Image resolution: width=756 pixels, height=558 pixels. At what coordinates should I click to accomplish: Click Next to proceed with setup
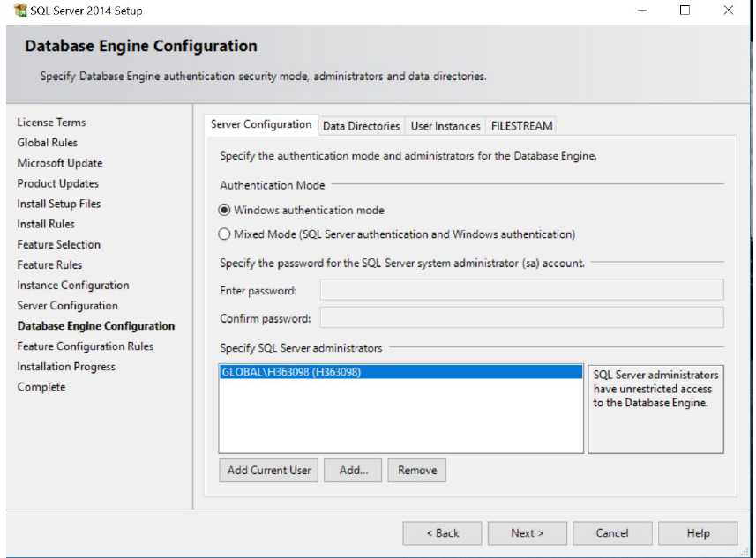pos(527,532)
